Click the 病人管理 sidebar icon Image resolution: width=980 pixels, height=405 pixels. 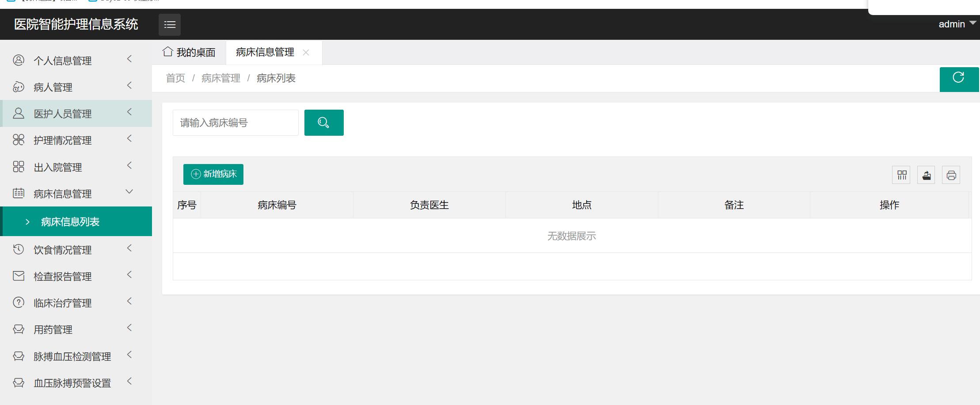18,87
